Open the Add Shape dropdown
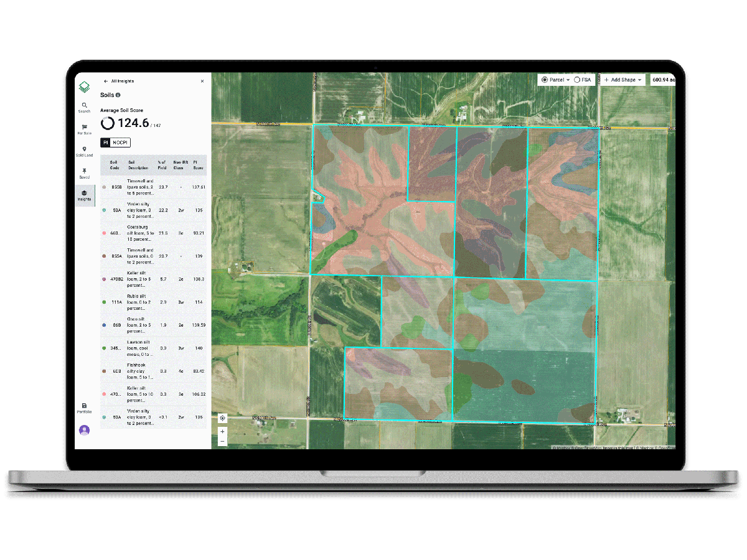The height and width of the screenshot is (560, 747). pos(622,80)
